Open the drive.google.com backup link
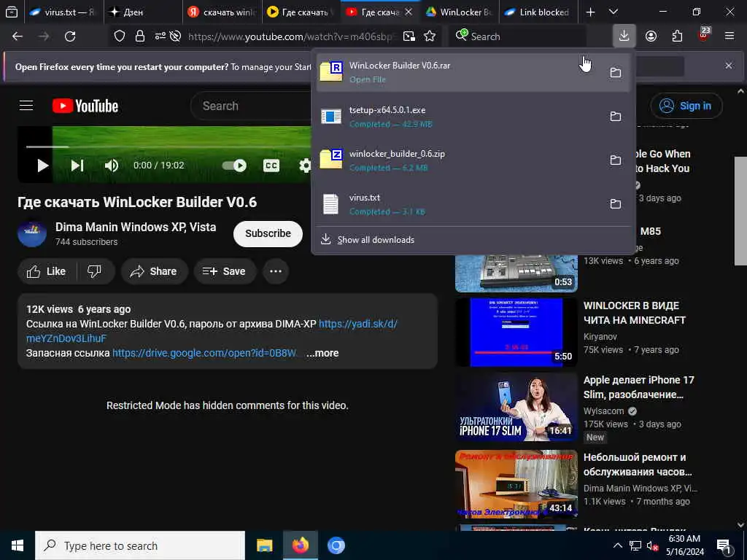The height and width of the screenshot is (560, 747). [x=205, y=353]
